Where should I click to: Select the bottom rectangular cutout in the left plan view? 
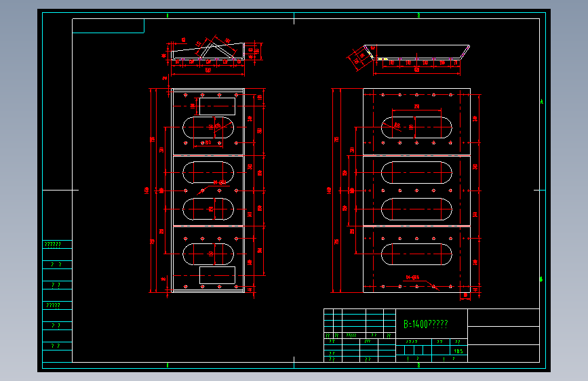217,275
